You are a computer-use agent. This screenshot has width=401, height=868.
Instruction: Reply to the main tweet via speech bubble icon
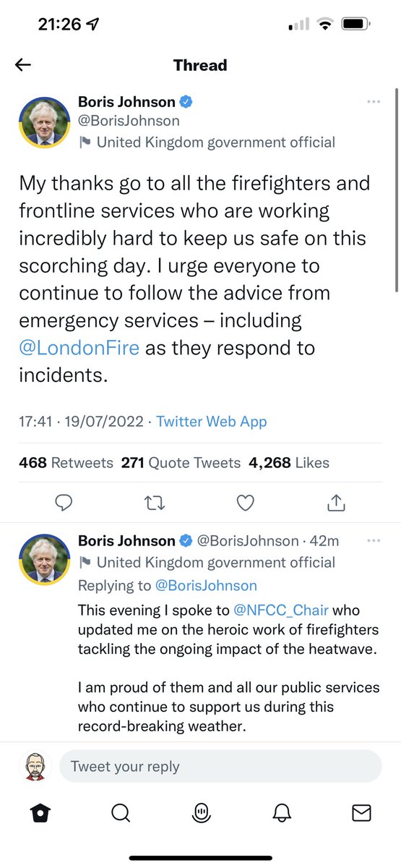(x=64, y=502)
